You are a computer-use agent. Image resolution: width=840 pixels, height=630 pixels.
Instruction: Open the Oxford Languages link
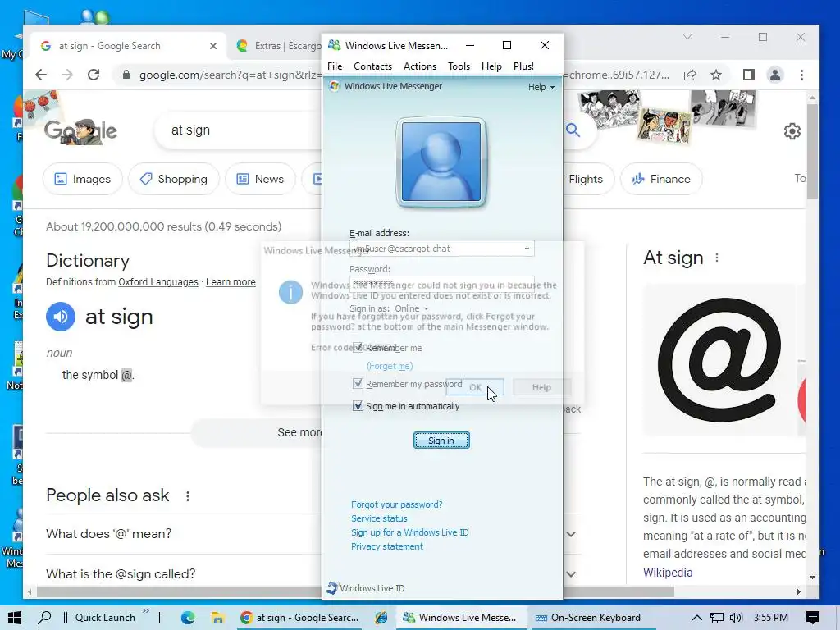[158, 282]
